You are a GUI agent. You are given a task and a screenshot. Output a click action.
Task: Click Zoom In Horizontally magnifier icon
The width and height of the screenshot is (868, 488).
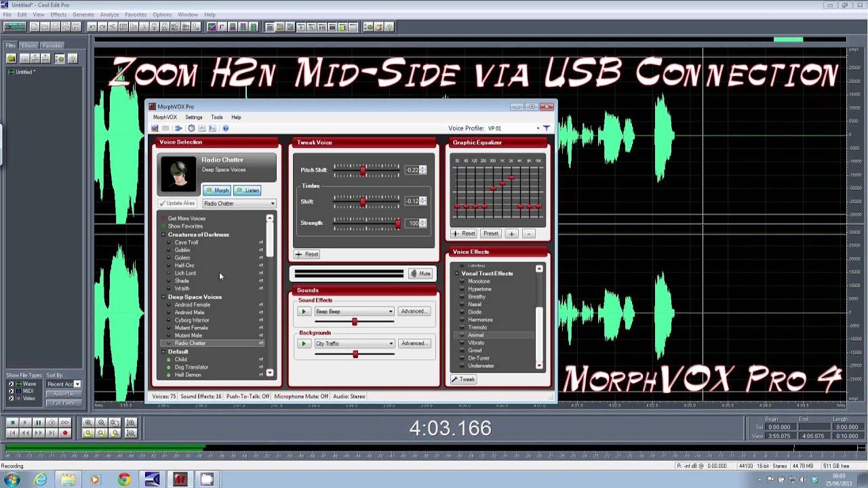click(88, 422)
